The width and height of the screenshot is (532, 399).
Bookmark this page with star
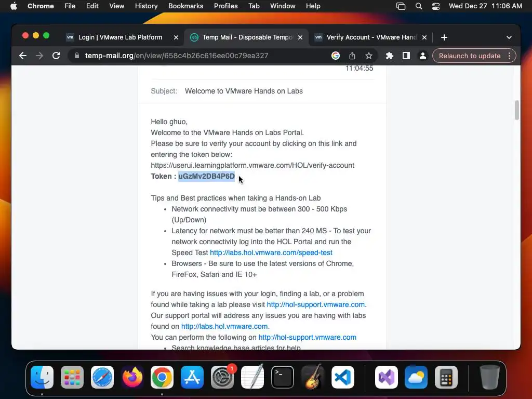(x=369, y=56)
